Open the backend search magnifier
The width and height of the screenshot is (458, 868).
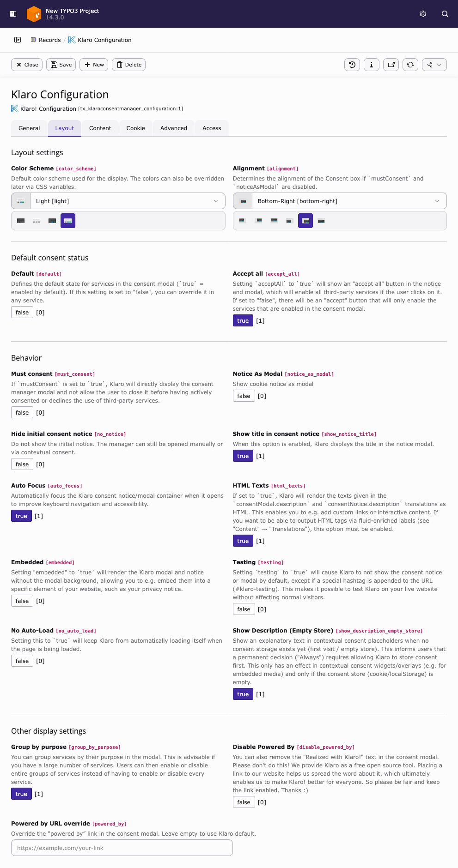point(445,14)
